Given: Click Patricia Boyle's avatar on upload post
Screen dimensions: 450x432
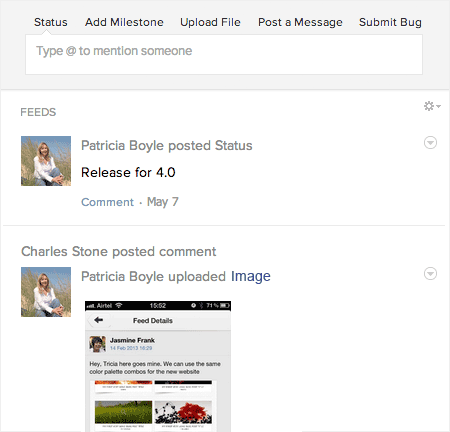Looking at the screenshot, I should pos(46,292).
